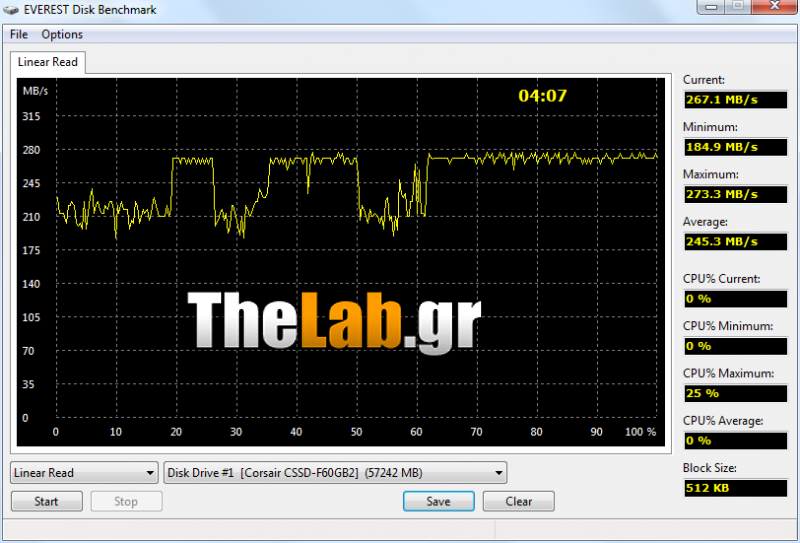Viewport: 800px width, 543px height.
Task: Click the Current speed value 267.1 MB/s
Action: click(x=735, y=100)
